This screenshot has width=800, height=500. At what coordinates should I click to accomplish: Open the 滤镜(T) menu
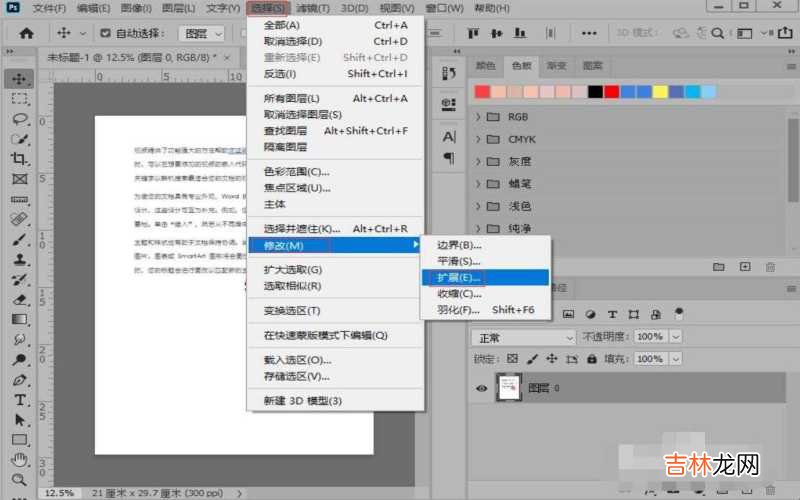[x=313, y=8]
